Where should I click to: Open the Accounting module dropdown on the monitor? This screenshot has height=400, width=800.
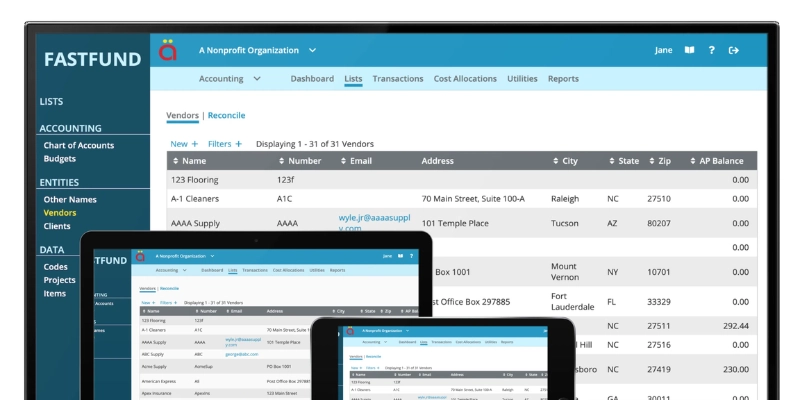[230, 79]
